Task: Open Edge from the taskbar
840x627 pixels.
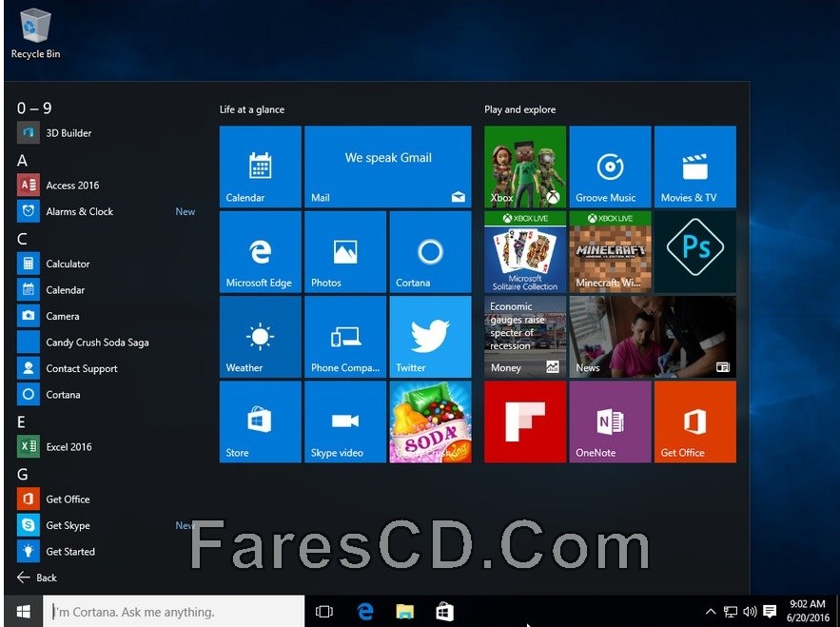Action: 365,612
